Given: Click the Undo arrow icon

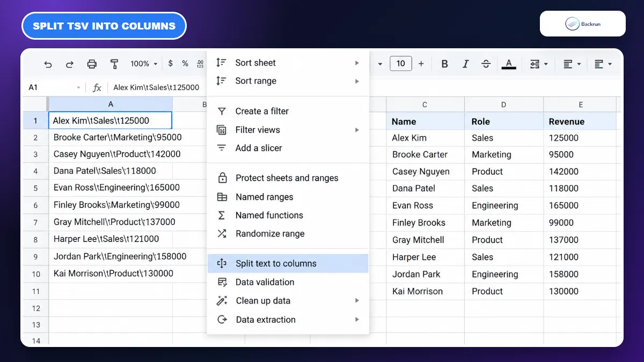Looking at the screenshot, I should pos(48,64).
